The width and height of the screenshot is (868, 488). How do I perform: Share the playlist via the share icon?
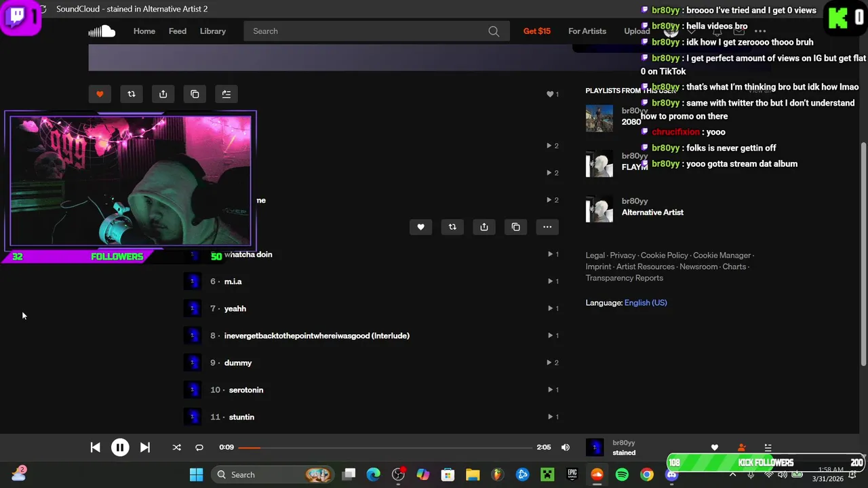click(163, 94)
